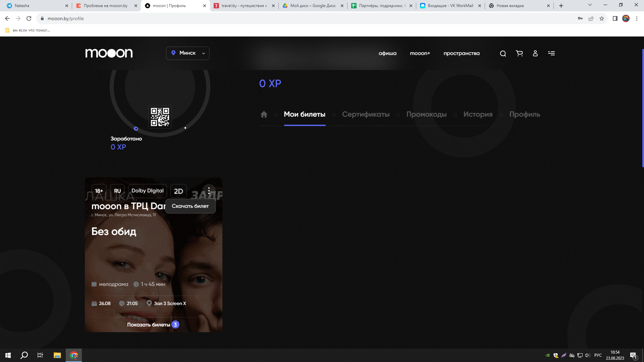
Task: Click the three-dots menu on ticket card
Action: (x=209, y=191)
